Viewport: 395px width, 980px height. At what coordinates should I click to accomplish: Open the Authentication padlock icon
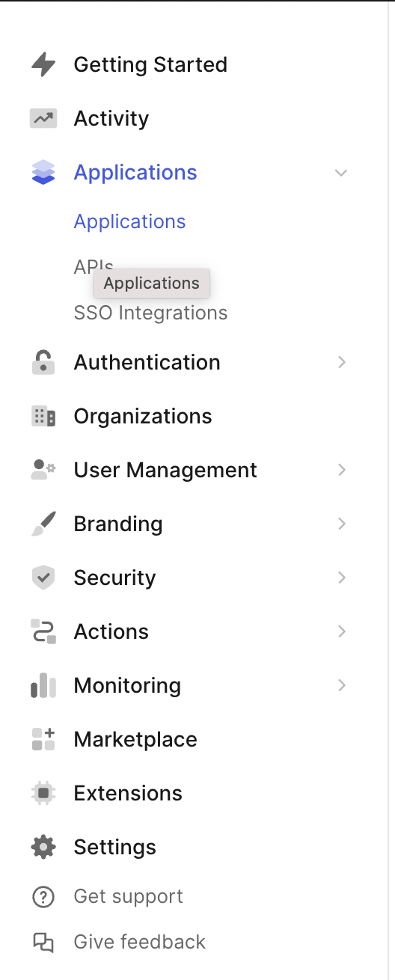tap(43, 362)
